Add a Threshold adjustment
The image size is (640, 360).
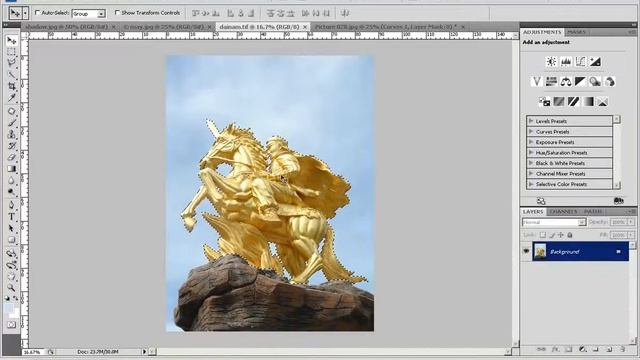[573, 101]
